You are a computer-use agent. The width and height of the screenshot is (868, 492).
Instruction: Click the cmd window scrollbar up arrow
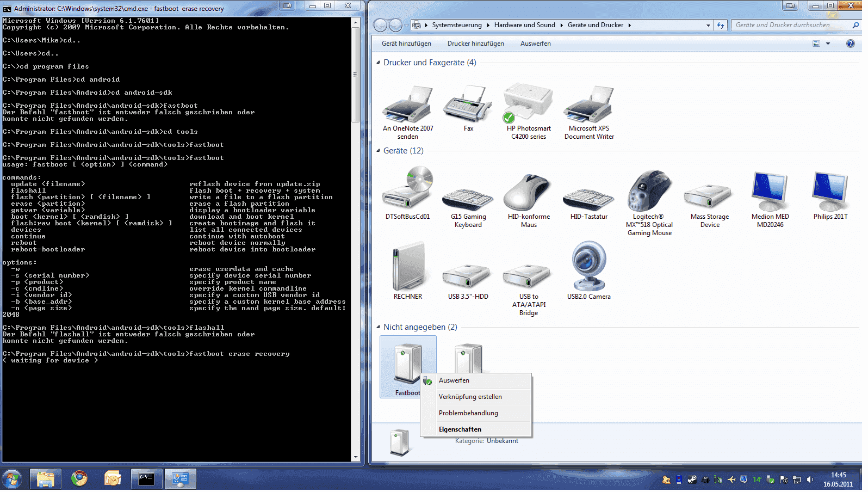click(356, 22)
